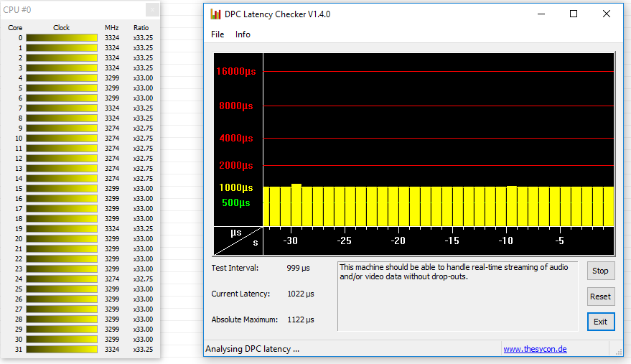Viewport: 631px width, 364px height.
Task: Click the ratio value for Core 7
Action: [144, 108]
